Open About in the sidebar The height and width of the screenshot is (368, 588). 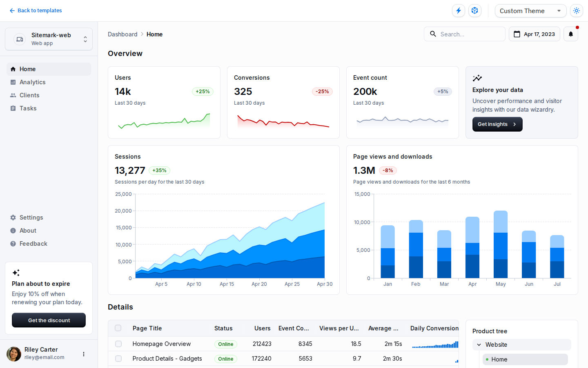[49, 231]
